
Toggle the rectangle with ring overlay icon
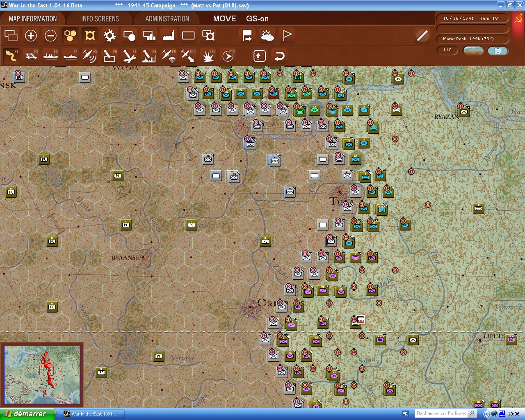pyautogui.click(x=208, y=36)
